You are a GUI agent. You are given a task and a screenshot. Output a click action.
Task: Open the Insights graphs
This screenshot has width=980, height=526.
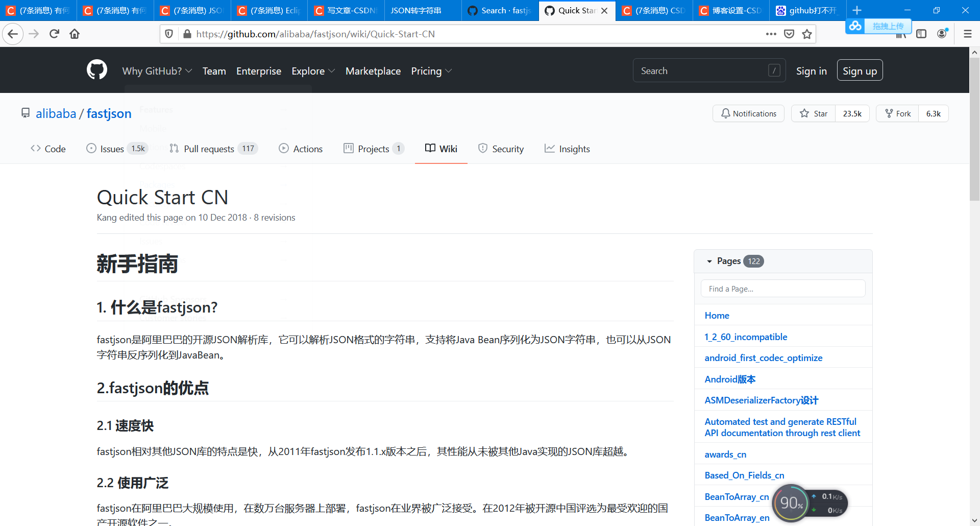pos(568,149)
